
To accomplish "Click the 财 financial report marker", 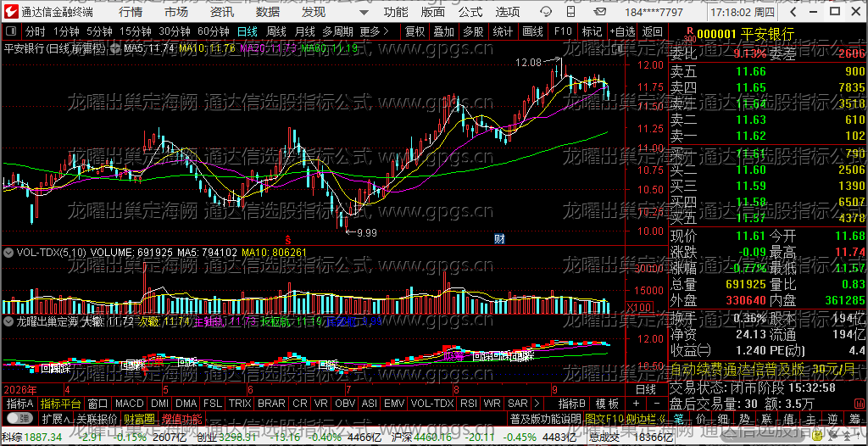I will click(499, 239).
